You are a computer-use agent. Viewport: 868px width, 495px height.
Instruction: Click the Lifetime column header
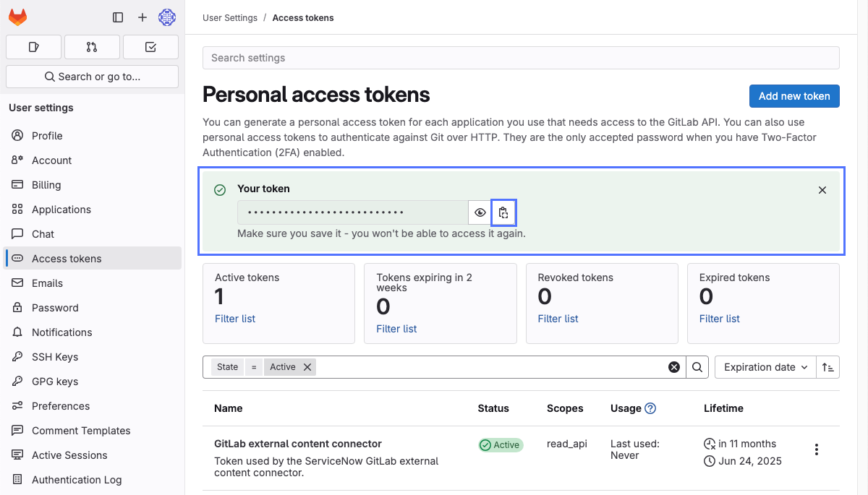[723, 408]
